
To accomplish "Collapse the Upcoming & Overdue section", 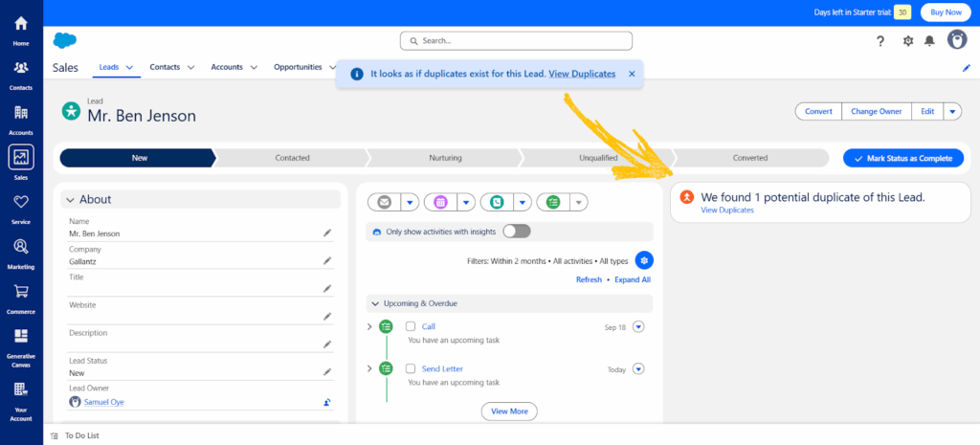I will pos(374,303).
